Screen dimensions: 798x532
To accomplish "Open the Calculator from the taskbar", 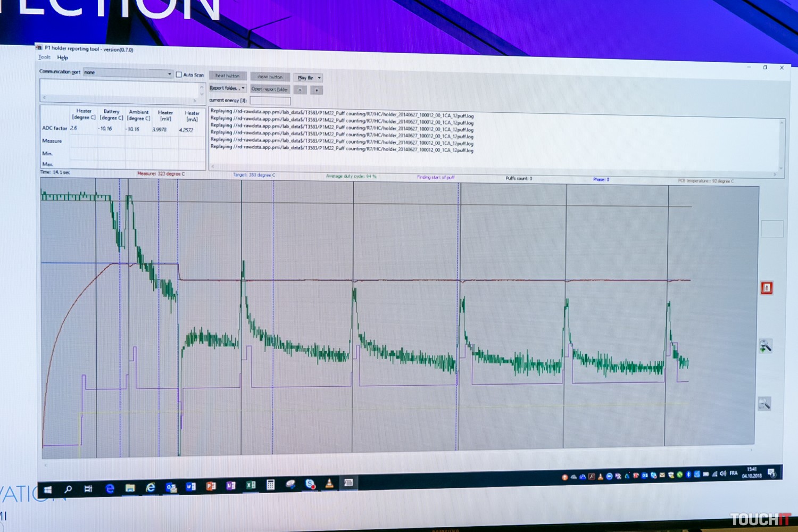I will point(270,485).
